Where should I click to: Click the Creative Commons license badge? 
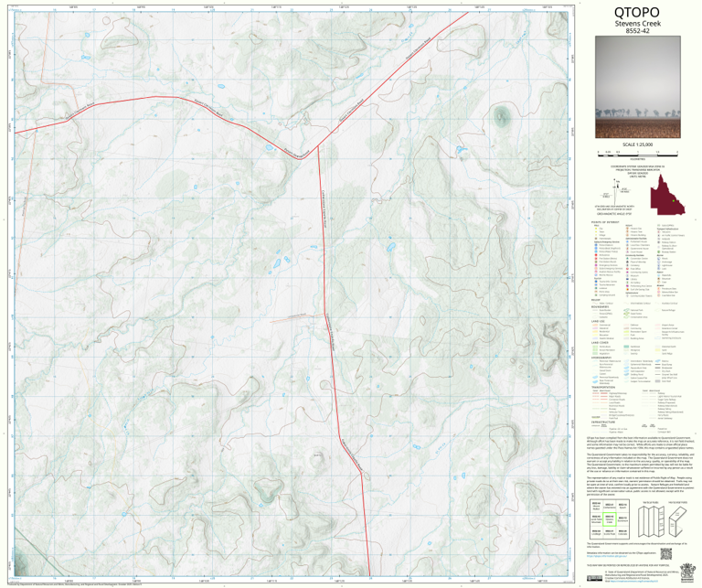594,578
